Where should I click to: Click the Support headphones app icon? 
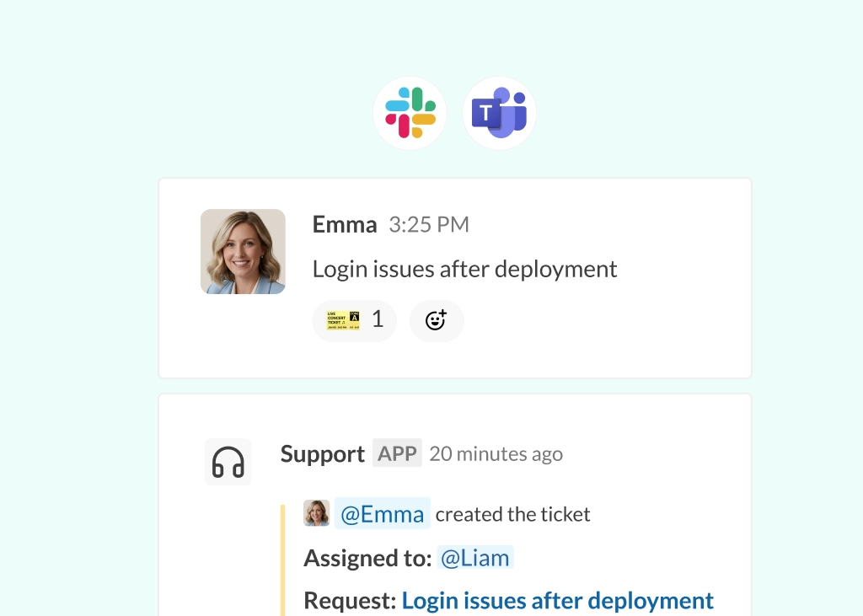[228, 462]
